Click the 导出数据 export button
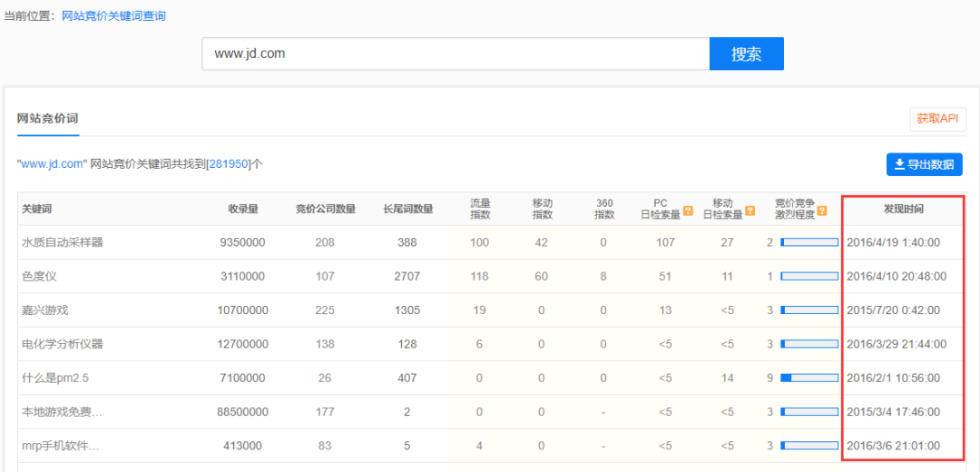The width and height of the screenshot is (980, 472). (925, 164)
